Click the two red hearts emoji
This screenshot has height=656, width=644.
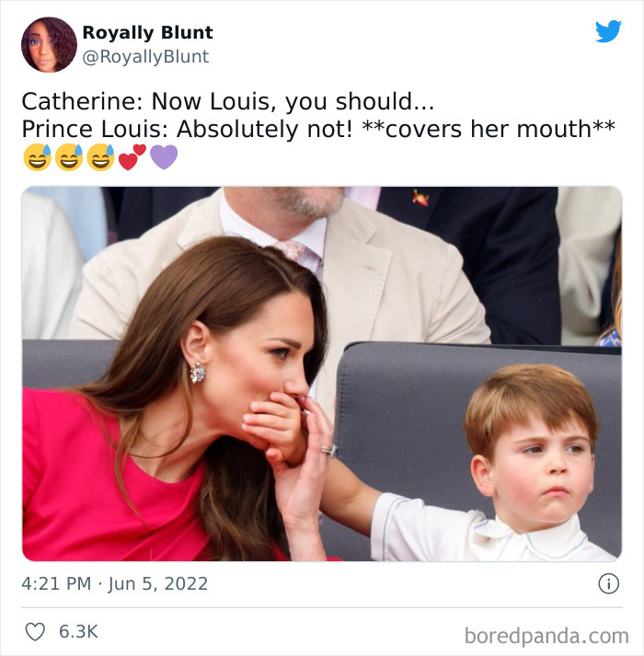click(132, 157)
